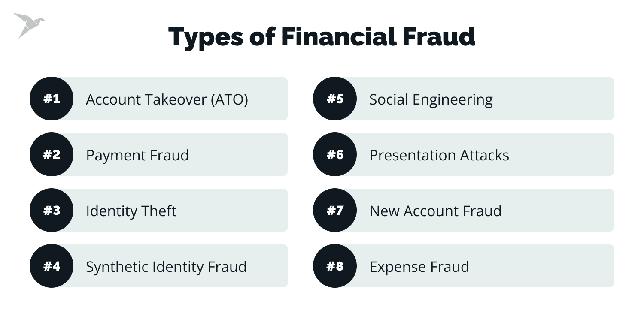Click the Identity Theft text

131,211
